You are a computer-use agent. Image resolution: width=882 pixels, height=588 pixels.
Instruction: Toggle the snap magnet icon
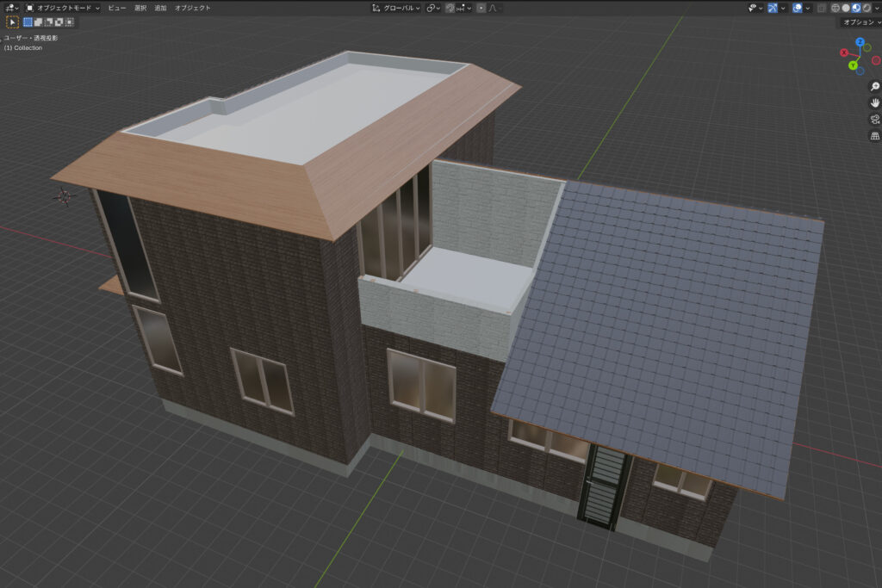pos(450,8)
